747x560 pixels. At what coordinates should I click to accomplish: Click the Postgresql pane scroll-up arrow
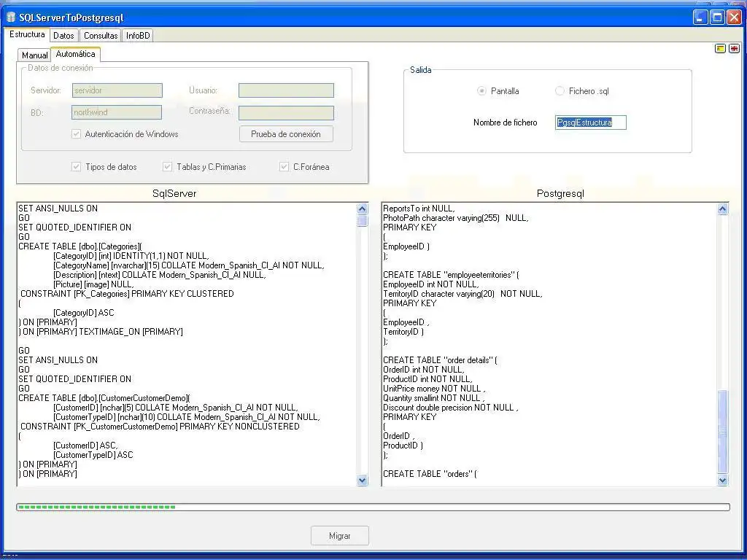point(722,209)
